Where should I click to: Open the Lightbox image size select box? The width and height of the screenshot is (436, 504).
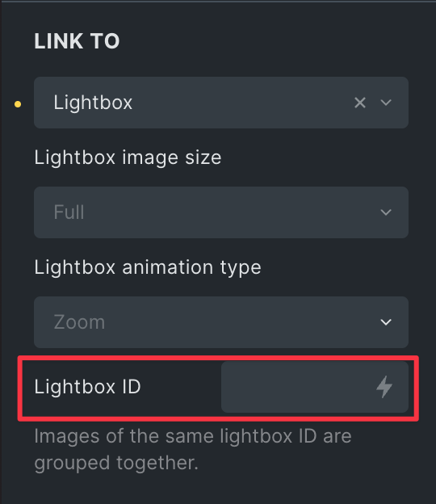[x=221, y=212]
